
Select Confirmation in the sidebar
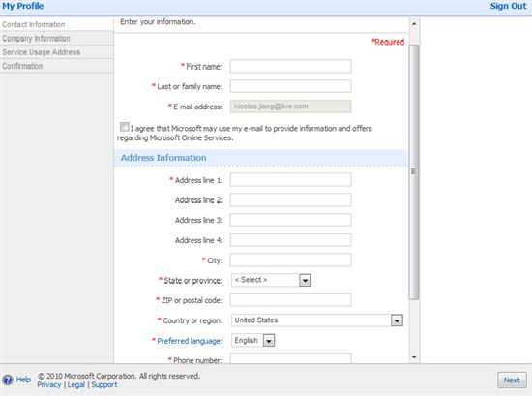(x=22, y=66)
